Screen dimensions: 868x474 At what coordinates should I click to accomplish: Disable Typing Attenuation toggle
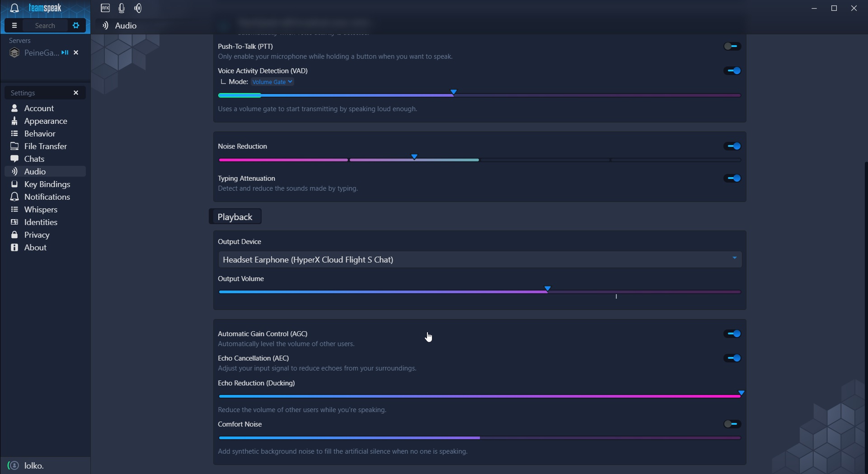pyautogui.click(x=732, y=178)
